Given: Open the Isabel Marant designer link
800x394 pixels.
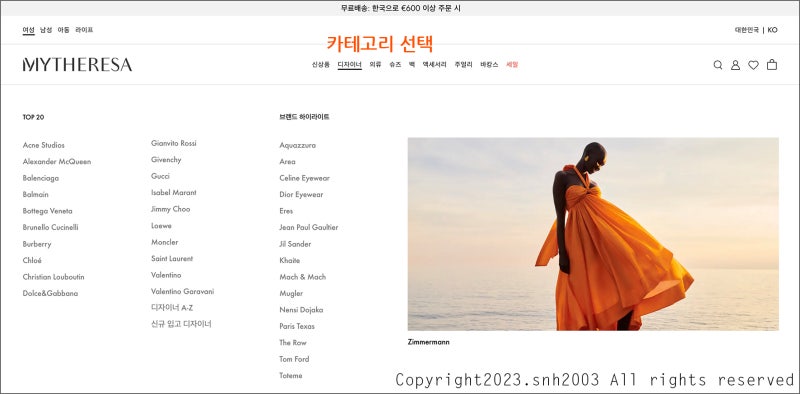Looking at the screenshot, I should tap(174, 192).
